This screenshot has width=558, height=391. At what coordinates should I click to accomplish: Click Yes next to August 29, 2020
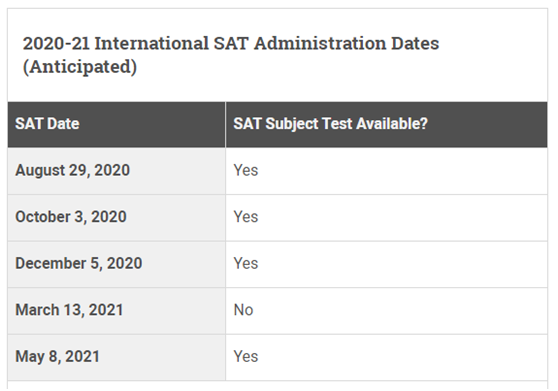(246, 170)
